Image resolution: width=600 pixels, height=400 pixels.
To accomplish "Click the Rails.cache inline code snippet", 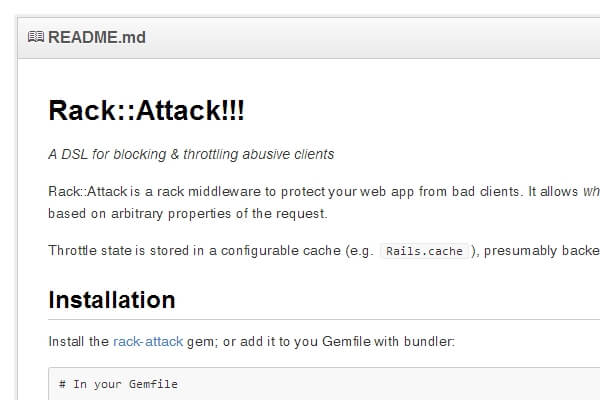I will point(424,251).
